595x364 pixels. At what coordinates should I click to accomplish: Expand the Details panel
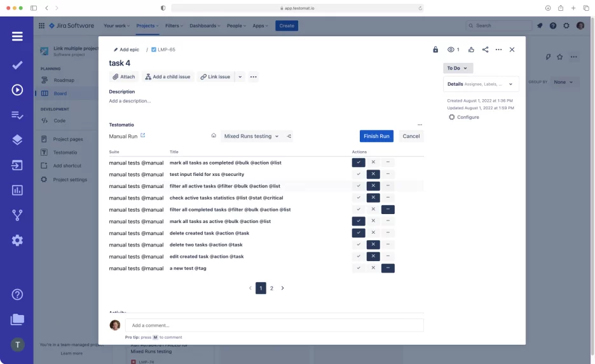click(481, 84)
